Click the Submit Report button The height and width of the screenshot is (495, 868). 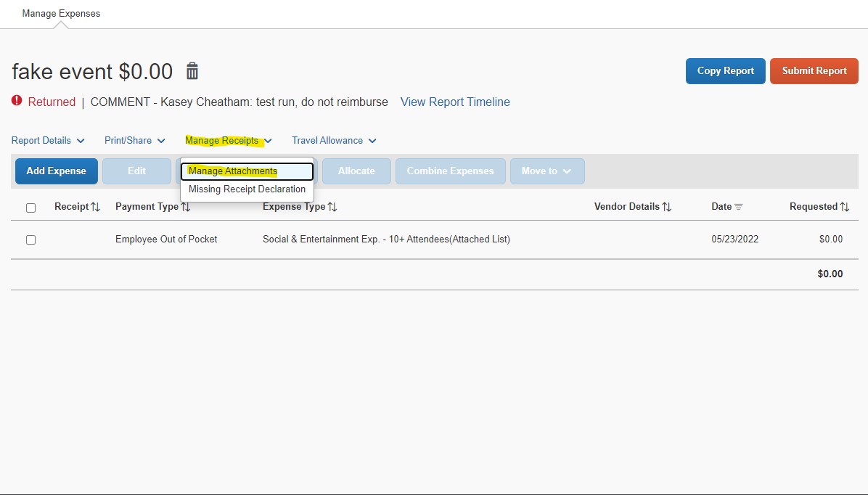814,70
